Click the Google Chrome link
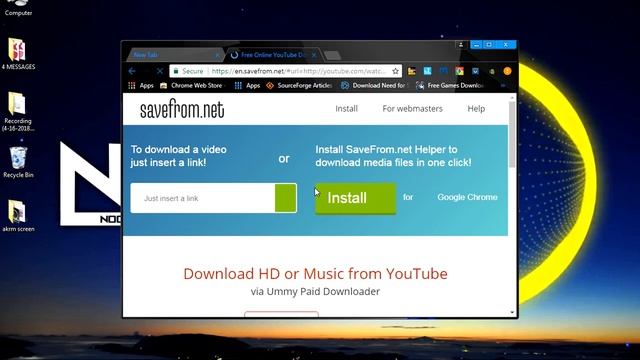Viewport: 640px width, 360px height. [x=467, y=197]
